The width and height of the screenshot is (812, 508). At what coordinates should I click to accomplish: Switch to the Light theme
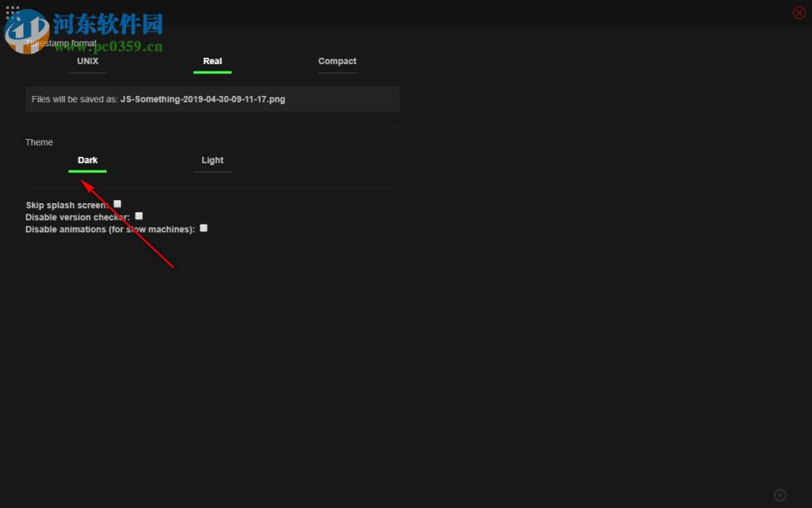212,160
